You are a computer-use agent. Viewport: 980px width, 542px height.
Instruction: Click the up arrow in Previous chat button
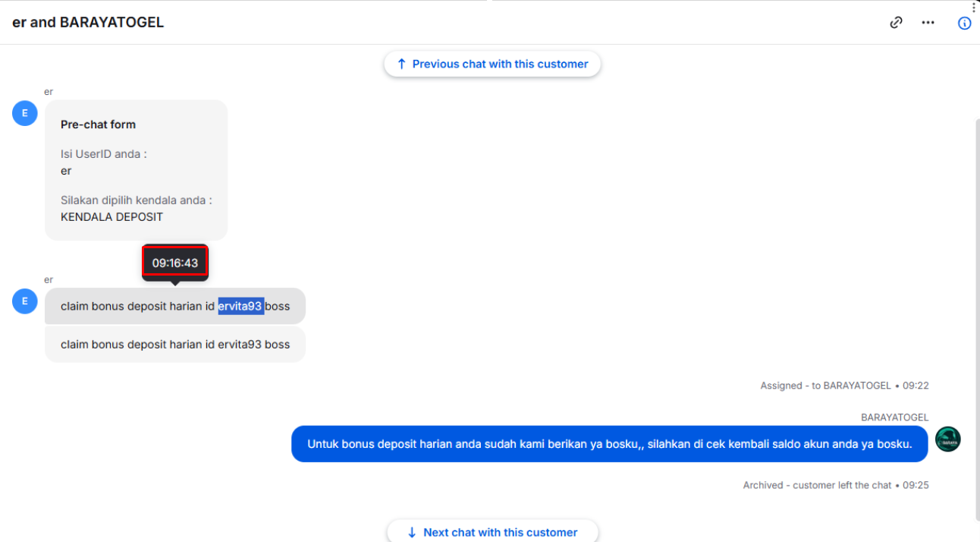[401, 64]
